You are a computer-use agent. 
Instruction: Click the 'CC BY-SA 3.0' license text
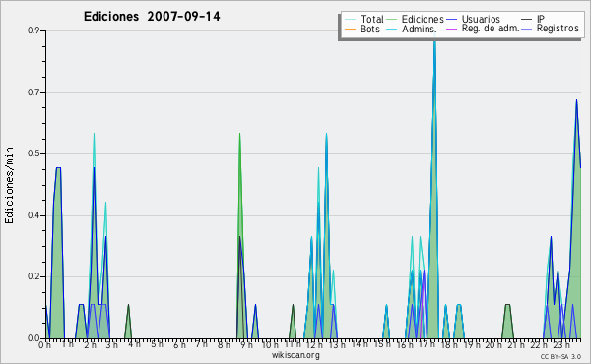560,356
